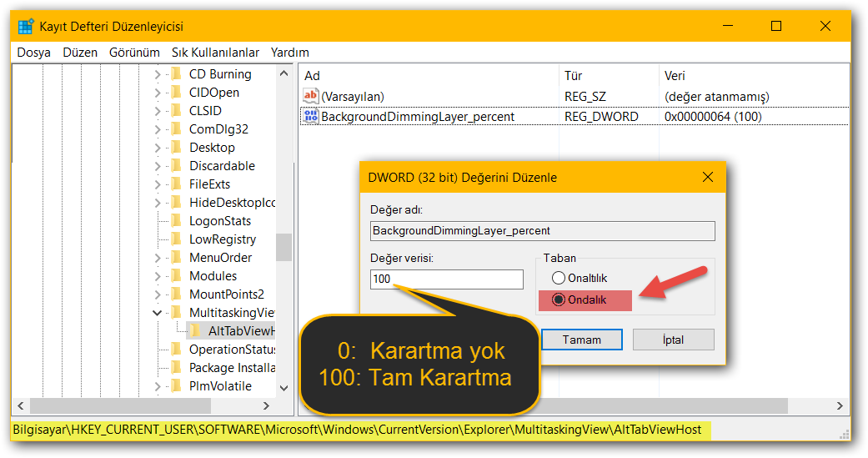Click tree horizontal scrollbar left arrow

tap(21, 406)
